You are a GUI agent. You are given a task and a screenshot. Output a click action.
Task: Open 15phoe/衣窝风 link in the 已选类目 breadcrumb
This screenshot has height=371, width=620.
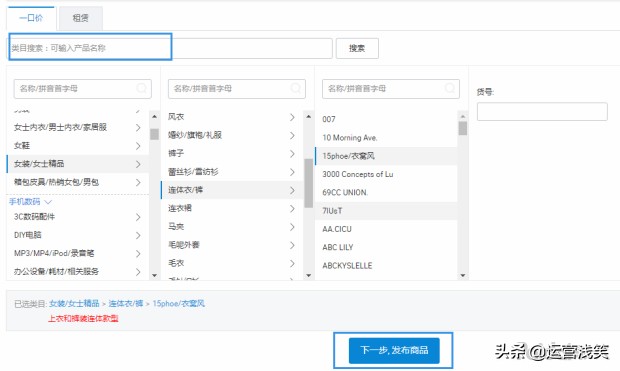click(179, 303)
